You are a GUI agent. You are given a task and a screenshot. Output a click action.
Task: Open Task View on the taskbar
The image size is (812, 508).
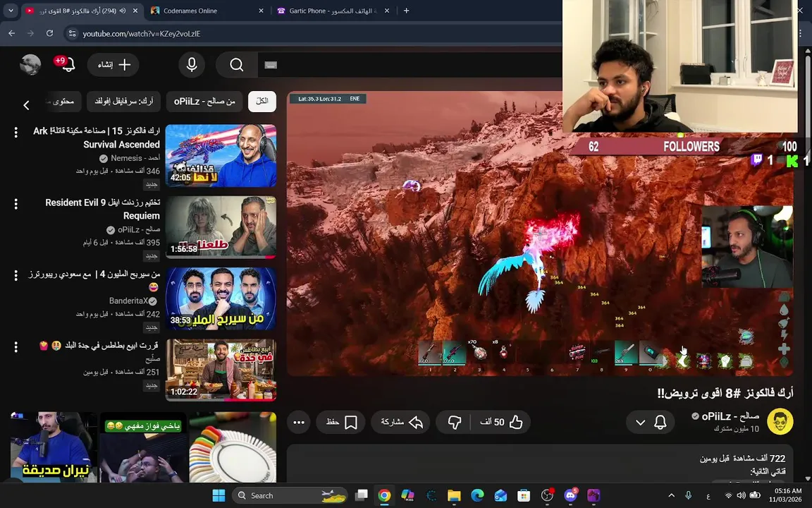coord(361,495)
